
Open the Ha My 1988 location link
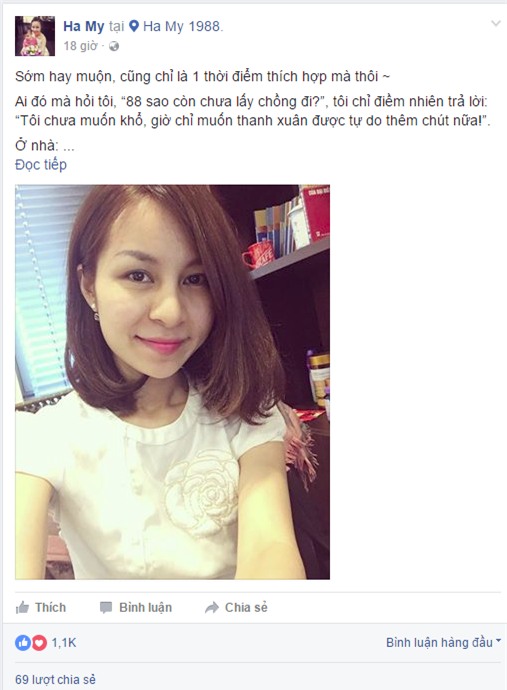click(183, 26)
